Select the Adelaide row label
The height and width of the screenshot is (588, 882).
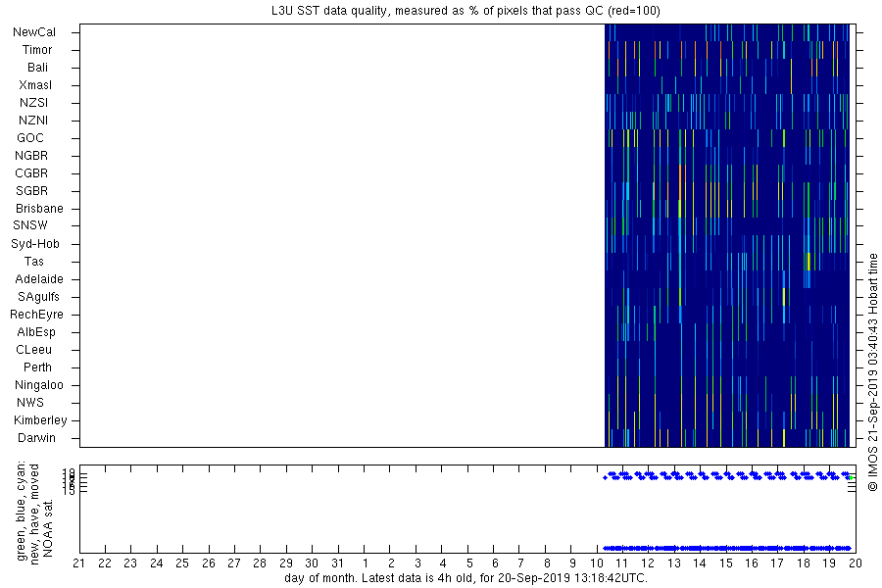pos(39,279)
